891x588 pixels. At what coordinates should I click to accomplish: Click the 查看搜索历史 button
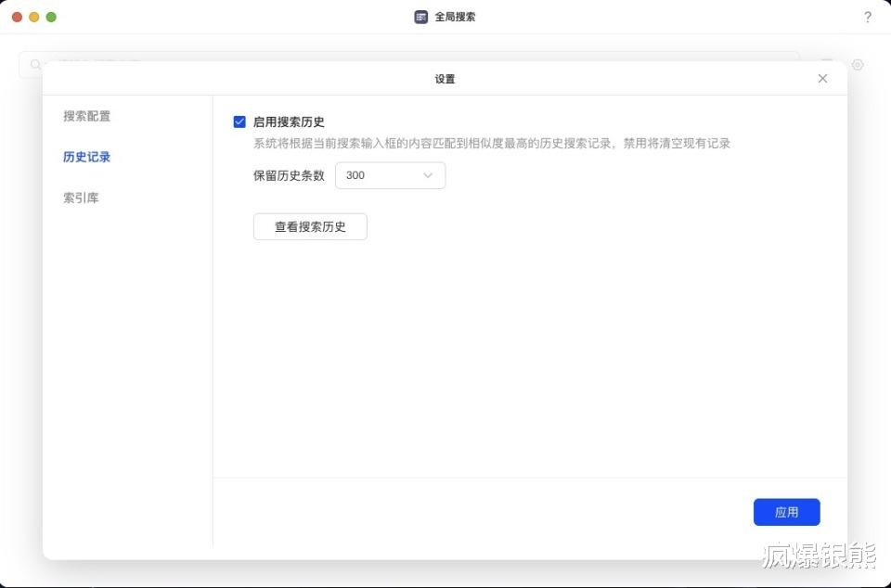point(310,226)
